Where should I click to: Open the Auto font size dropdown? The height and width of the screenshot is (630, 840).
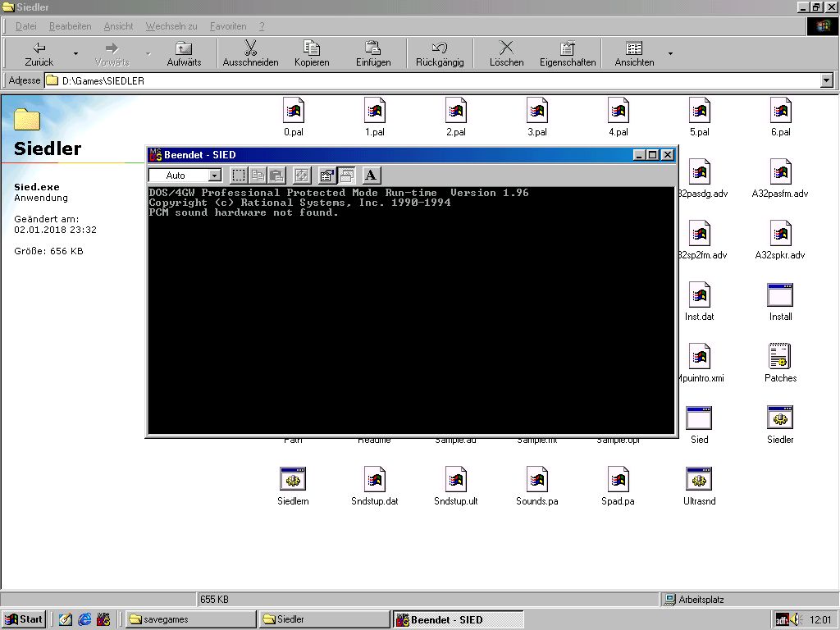(x=214, y=176)
